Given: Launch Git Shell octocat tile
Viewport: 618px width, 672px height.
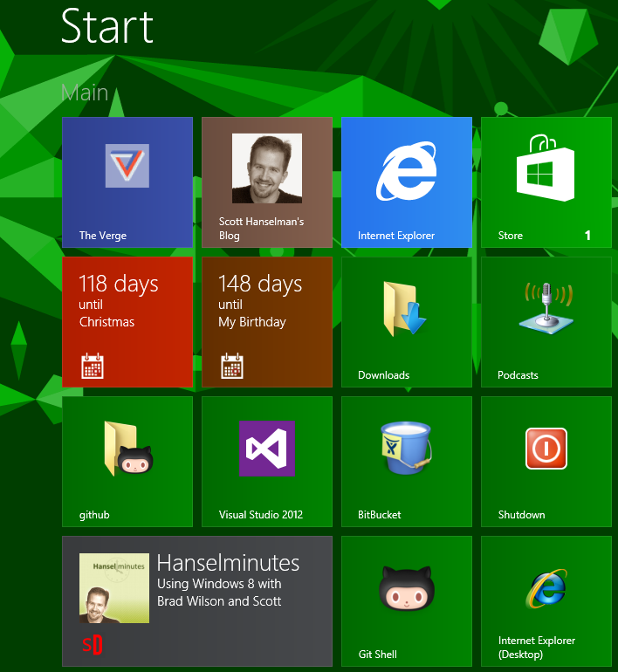Looking at the screenshot, I should coord(407,600).
